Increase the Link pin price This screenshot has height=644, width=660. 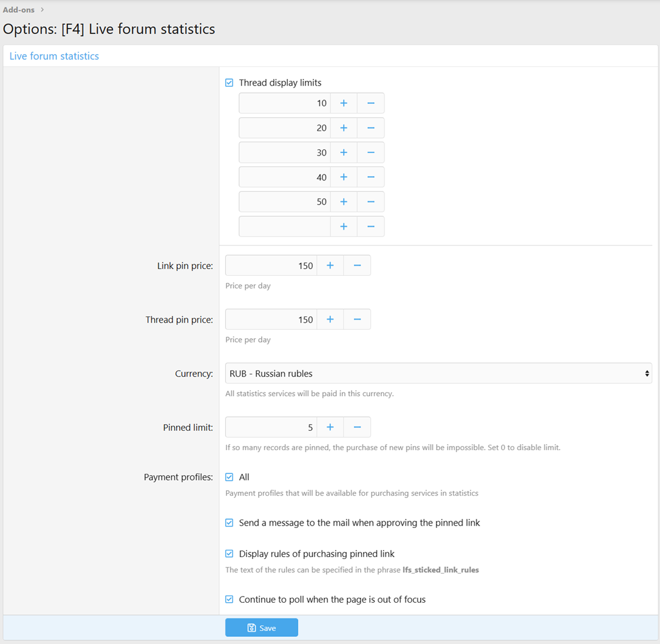330,265
